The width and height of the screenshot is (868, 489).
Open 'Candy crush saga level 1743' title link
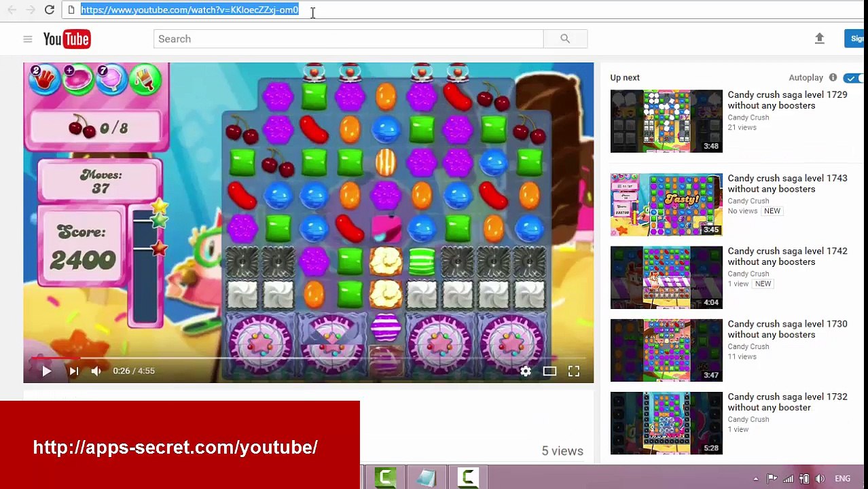point(787,183)
